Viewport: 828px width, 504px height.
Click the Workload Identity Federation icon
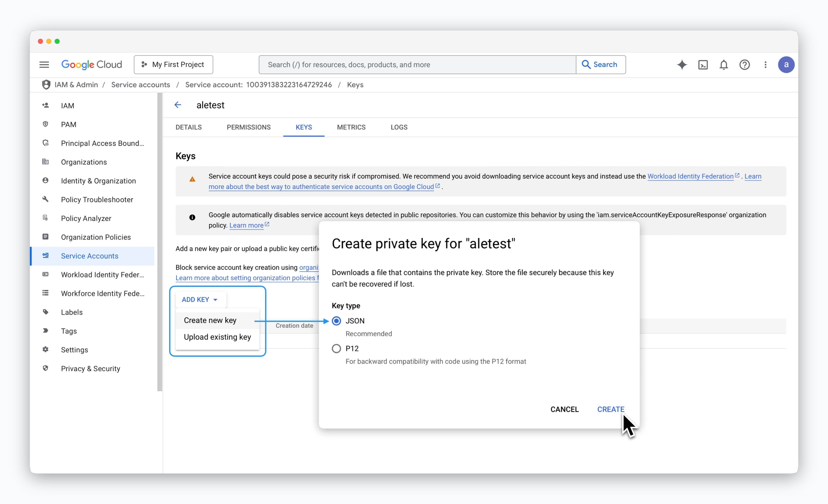point(45,274)
